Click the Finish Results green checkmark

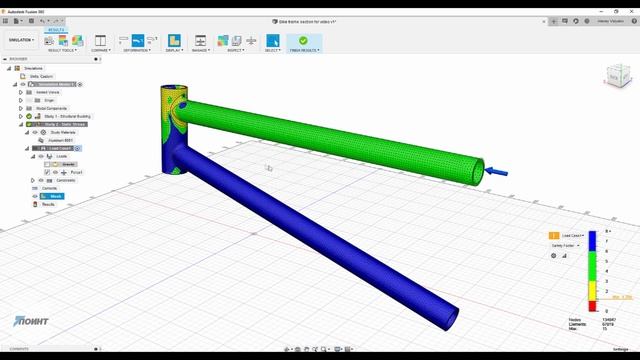(303, 40)
